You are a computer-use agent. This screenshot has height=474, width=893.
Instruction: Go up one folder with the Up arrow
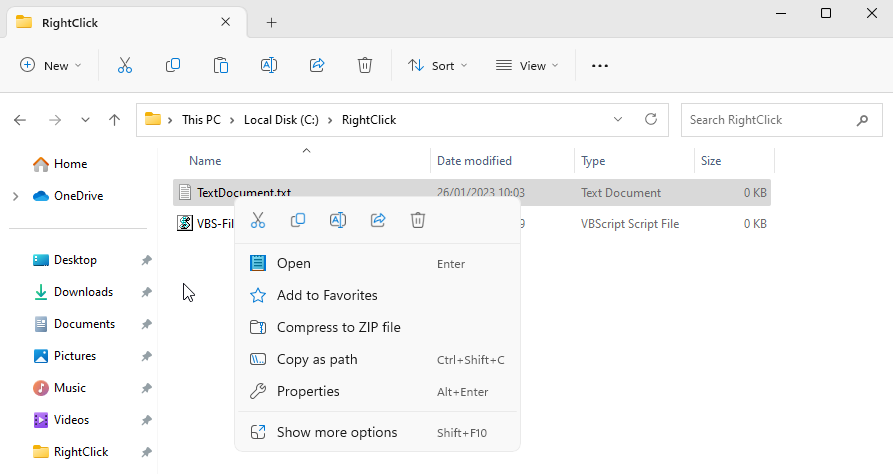[x=115, y=120]
